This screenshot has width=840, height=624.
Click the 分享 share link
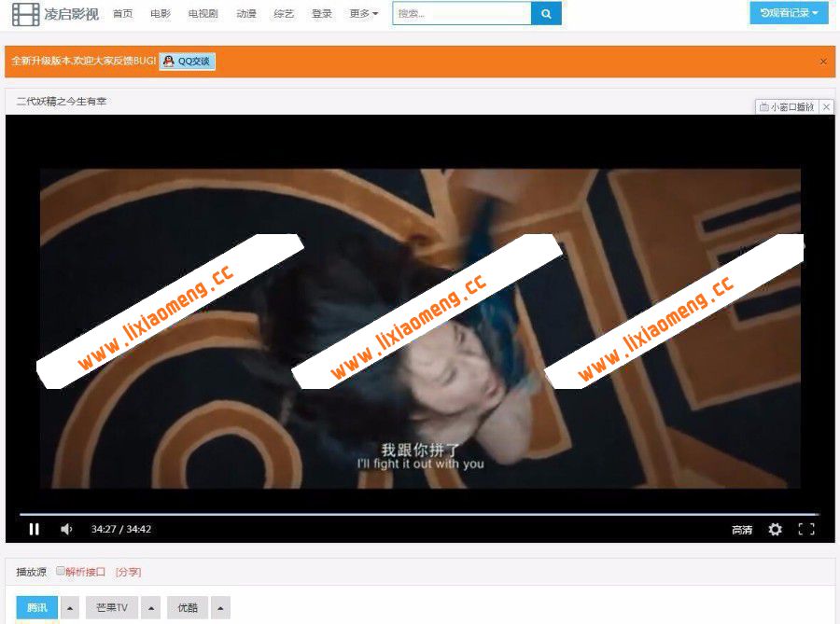(x=128, y=572)
